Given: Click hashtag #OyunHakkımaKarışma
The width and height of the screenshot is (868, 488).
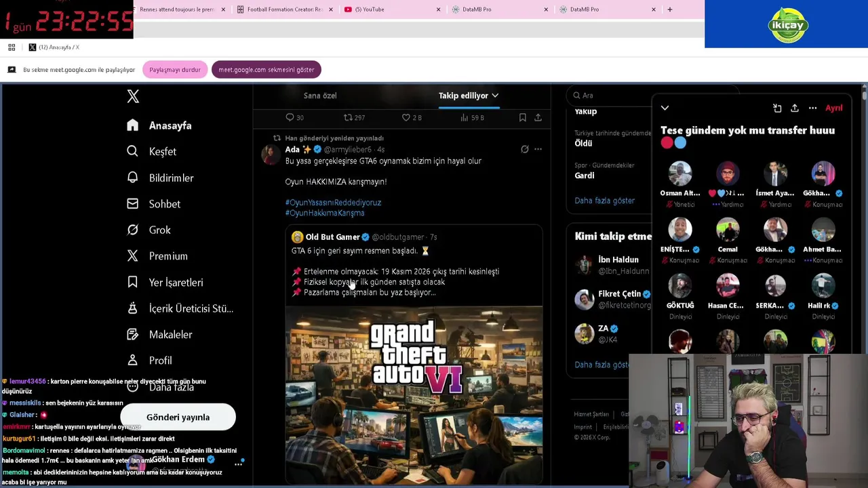Looking at the screenshot, I should (x=325, y=213).
